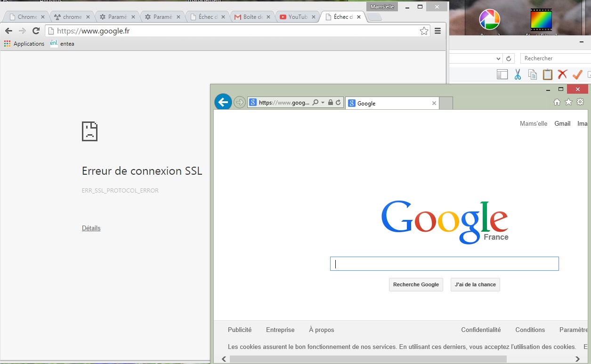Close the YouTube tab

[x=314, y=17]
